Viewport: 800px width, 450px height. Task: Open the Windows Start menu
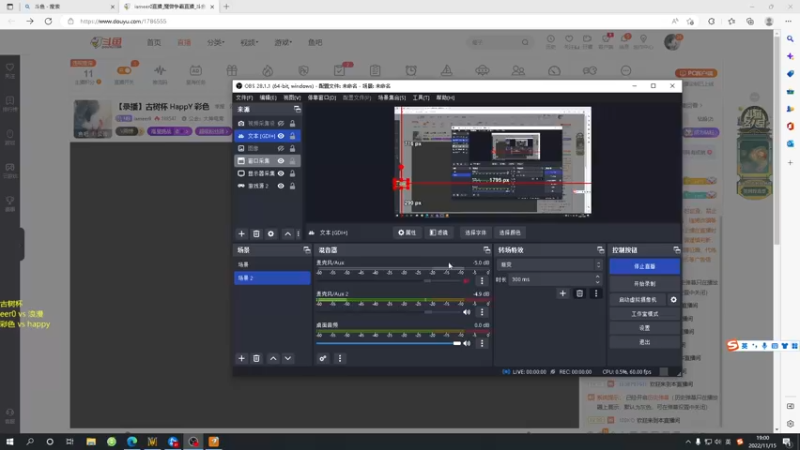click(x=10, y=441)
